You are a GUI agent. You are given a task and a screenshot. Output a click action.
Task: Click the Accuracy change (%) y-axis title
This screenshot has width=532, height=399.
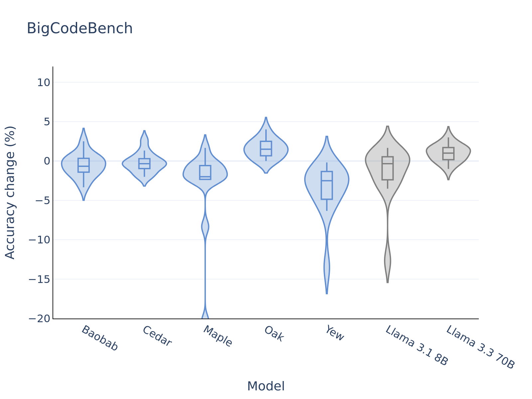tap(10, 193)
